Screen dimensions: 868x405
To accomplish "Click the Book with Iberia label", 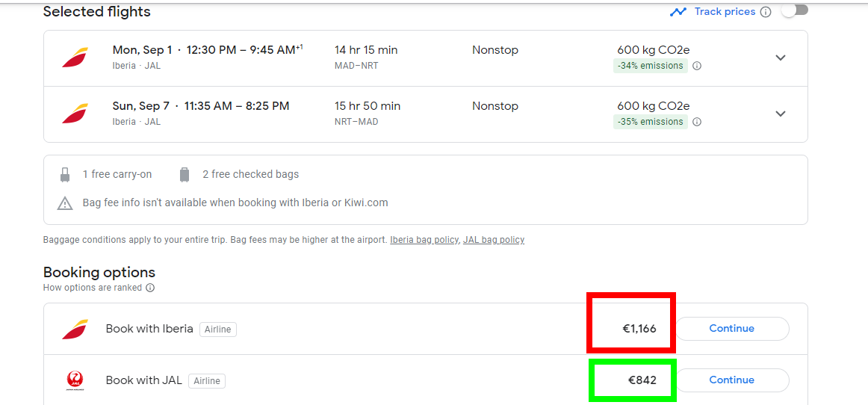I will [x=149, y=329].
